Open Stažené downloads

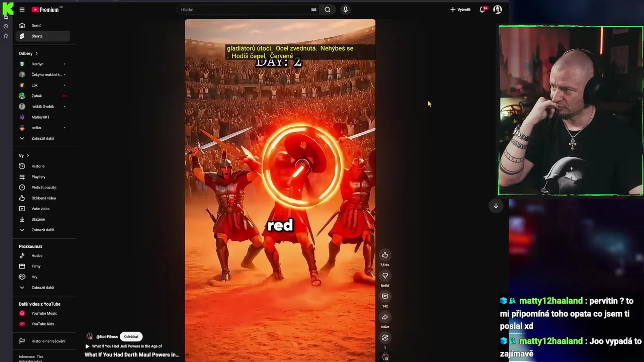[43, 219]
